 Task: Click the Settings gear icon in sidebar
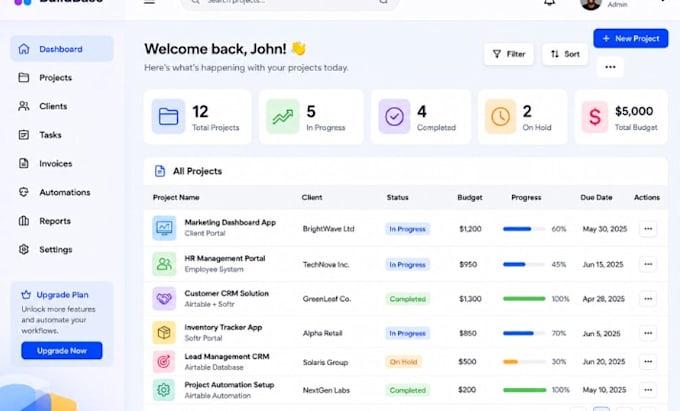(24, 249)
